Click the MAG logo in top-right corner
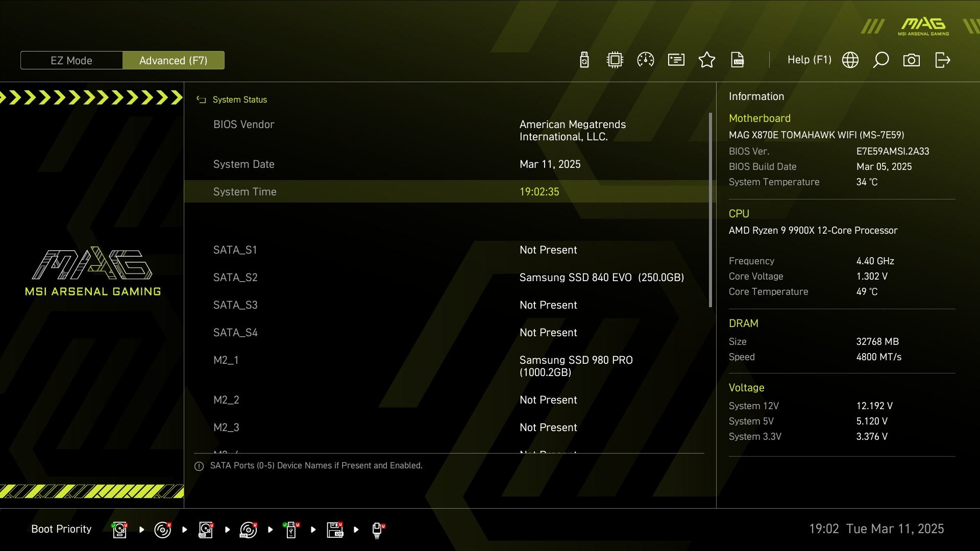Viewport: 980px width, 551px height. [x=923, y=27]
